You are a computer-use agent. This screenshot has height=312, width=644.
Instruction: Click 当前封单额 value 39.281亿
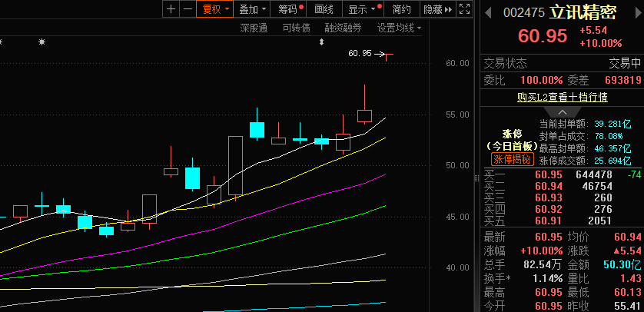(612, 124)
